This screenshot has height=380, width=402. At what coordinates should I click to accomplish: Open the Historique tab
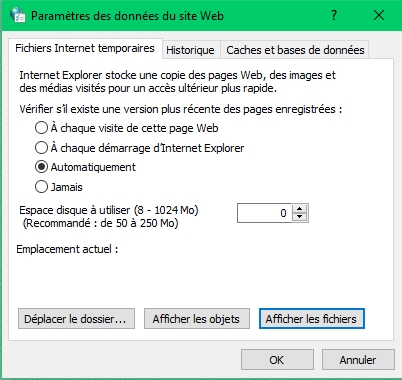pos(190,50)
